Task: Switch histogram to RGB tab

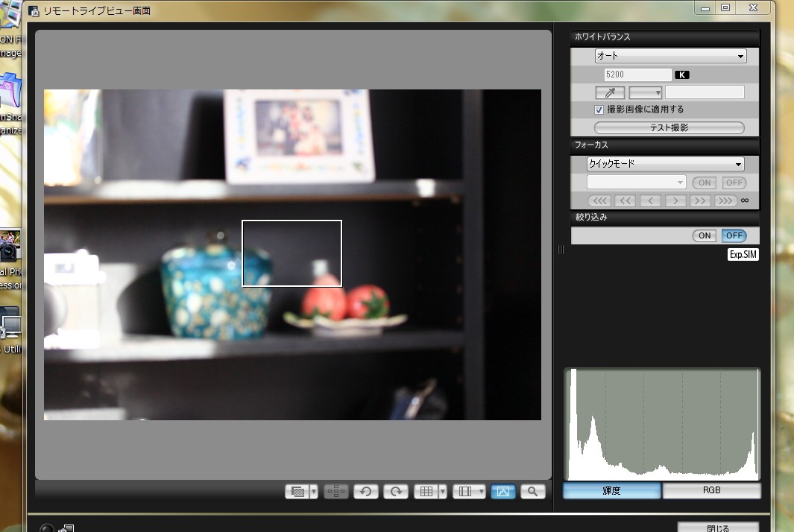Action: (x=711, y=490)
